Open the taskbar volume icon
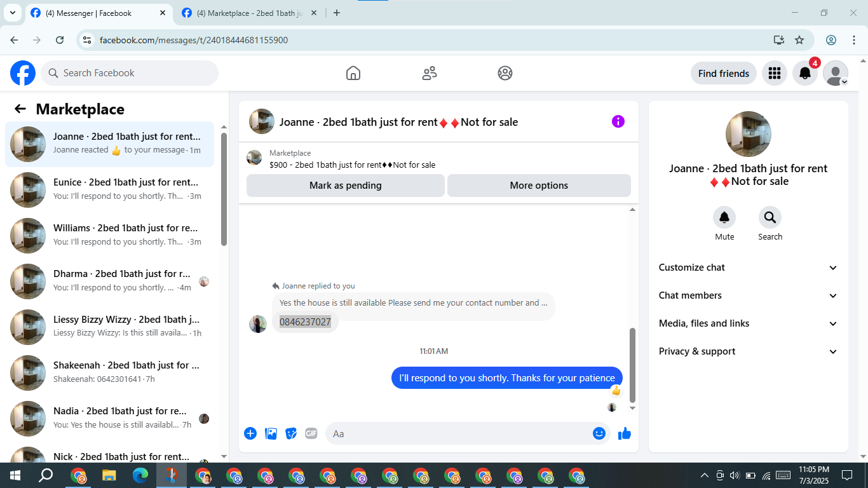The image size is (868, 488). point(735,475)
